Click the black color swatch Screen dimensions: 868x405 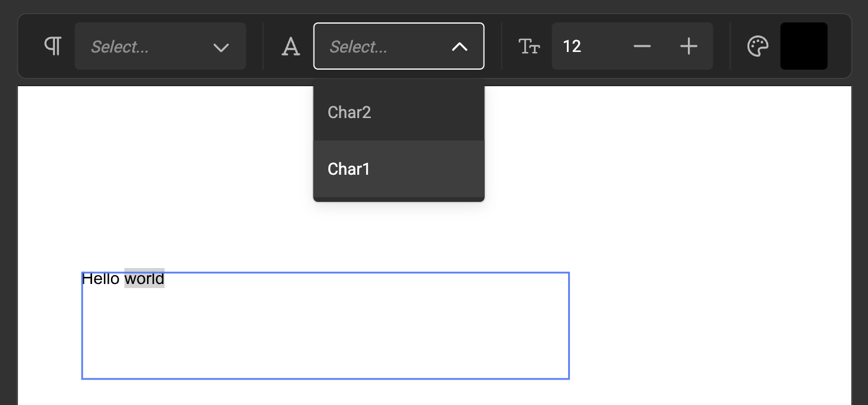(x=804, y=46)
